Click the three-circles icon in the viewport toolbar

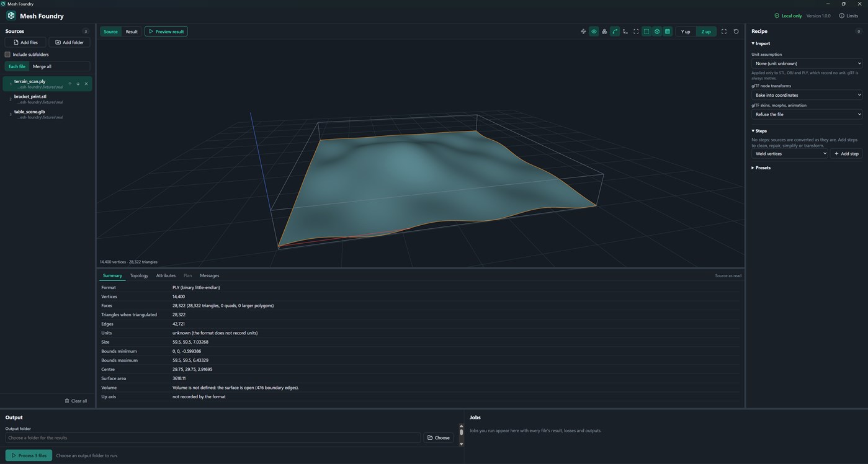coord(604,32)
